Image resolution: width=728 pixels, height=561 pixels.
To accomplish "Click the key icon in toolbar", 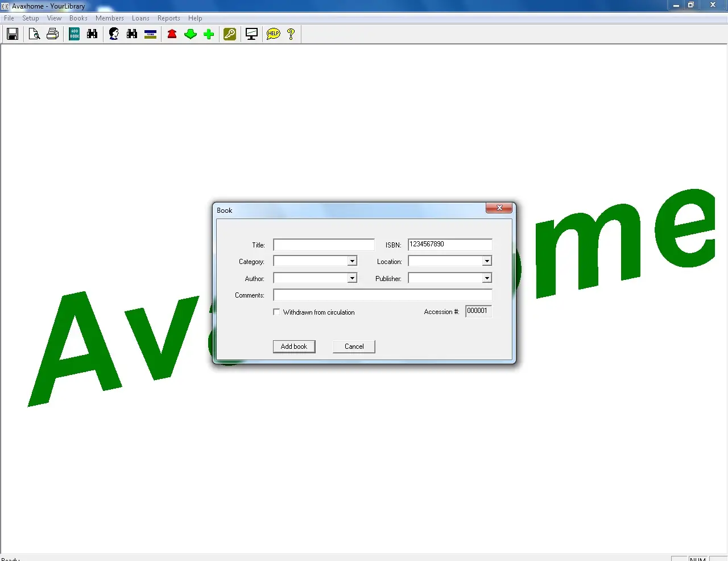I will pos(230,34).
